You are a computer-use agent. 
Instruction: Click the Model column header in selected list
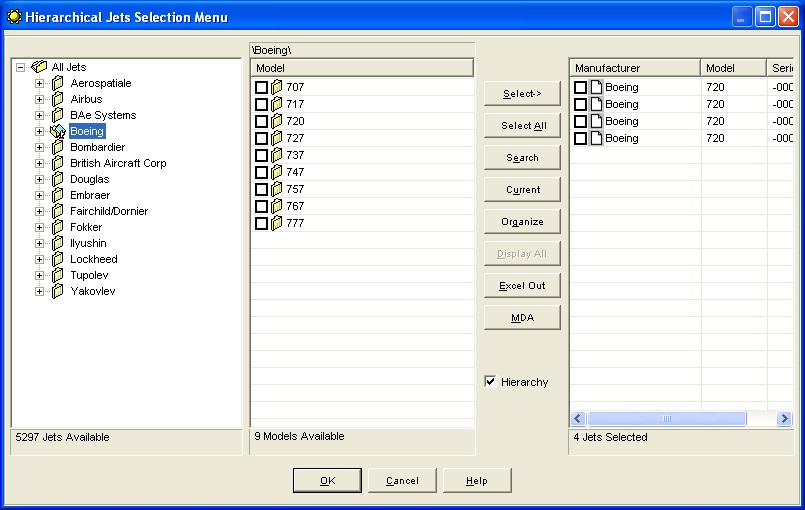734,68
